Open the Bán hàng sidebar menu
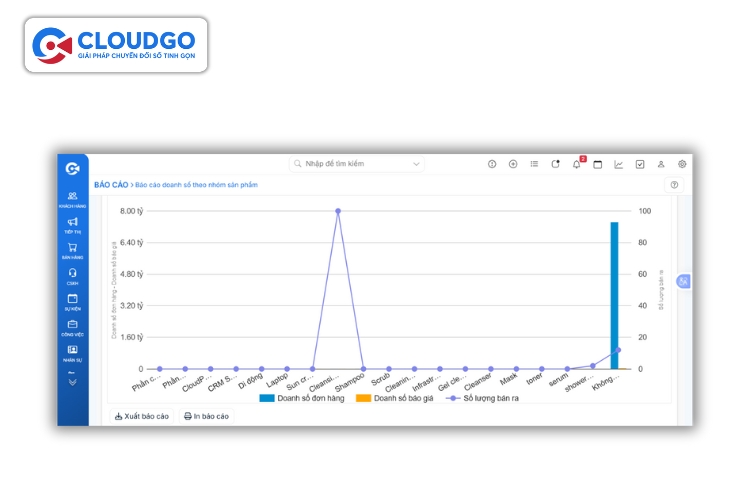 (72, 250)
